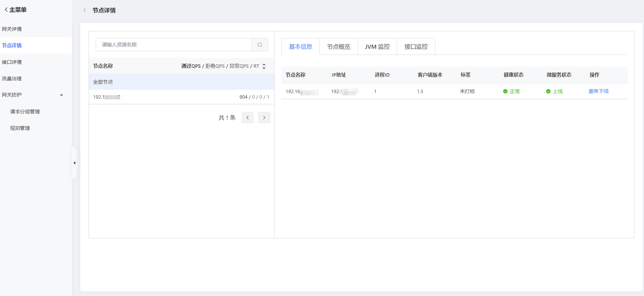Click the 未打标 tag cell
Image resolution: width=644 pixels, height=296 pixels.
467,91
